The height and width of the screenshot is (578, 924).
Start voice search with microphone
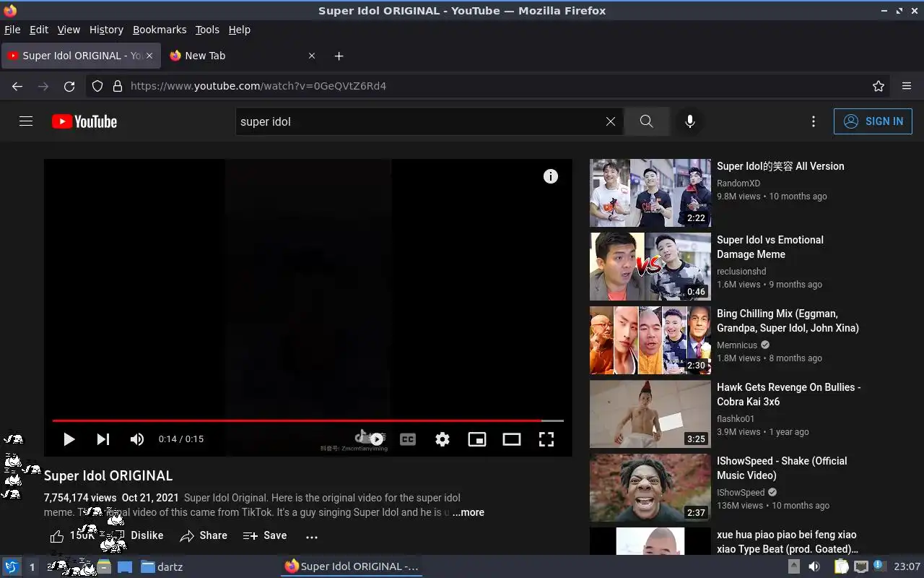[690, 121]
